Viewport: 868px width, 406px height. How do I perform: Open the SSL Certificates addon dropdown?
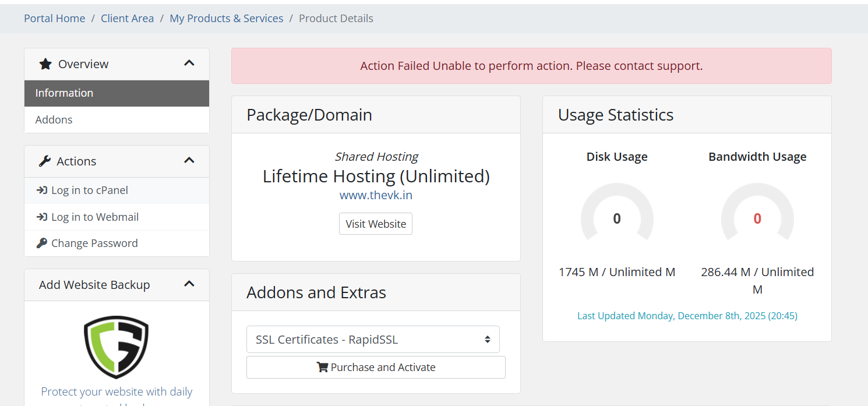373,340
